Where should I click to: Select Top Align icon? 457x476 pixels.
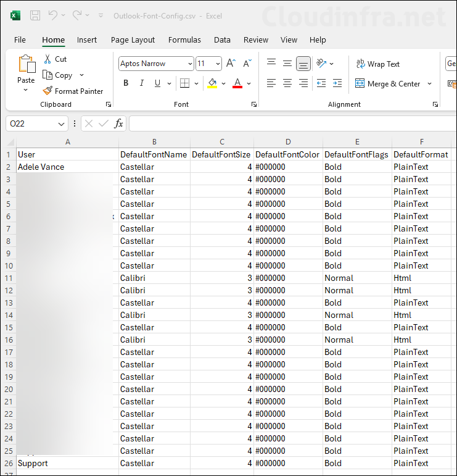pyautogui.click(x=271, y=62)
